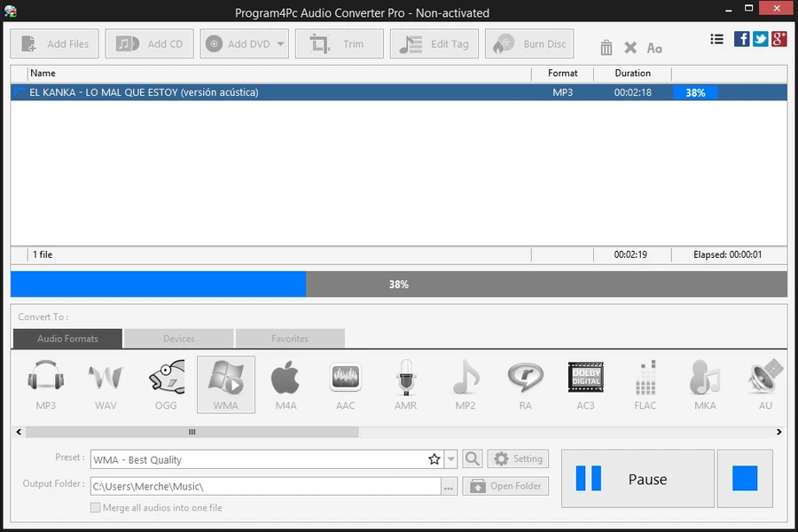Image resolution: width=798 pixels, height=532 pixels.
Task: Click the Add Files button
Action: coord(54,43)
